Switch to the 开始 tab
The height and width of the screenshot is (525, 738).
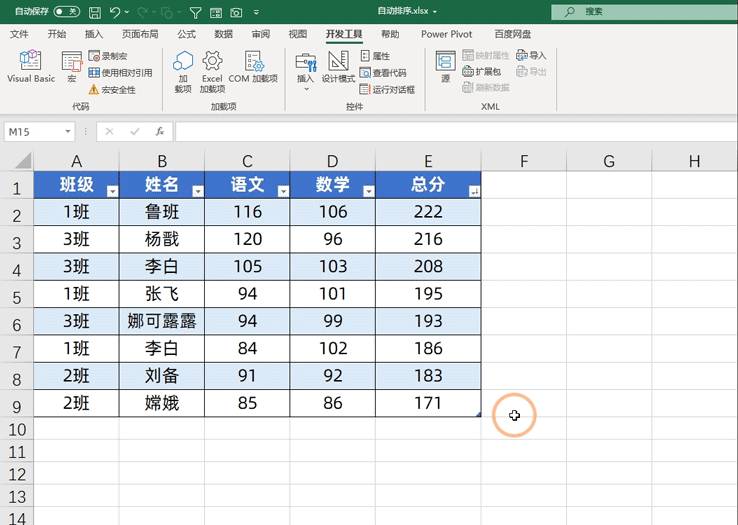(57, 34)
